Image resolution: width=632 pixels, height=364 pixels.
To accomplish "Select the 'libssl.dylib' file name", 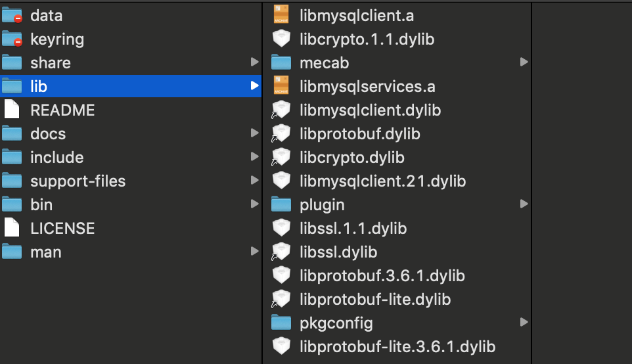I will pos(338,252).
